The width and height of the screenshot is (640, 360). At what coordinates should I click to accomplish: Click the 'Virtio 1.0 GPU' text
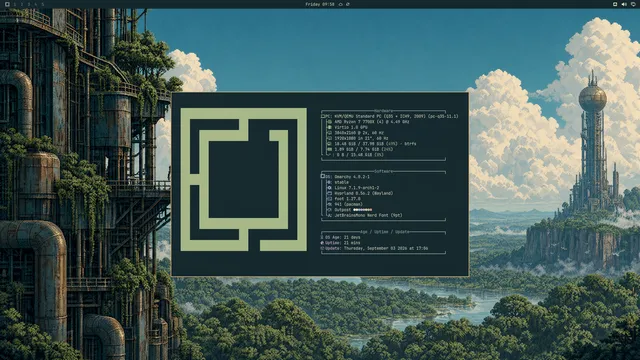[x=351, y=127]
